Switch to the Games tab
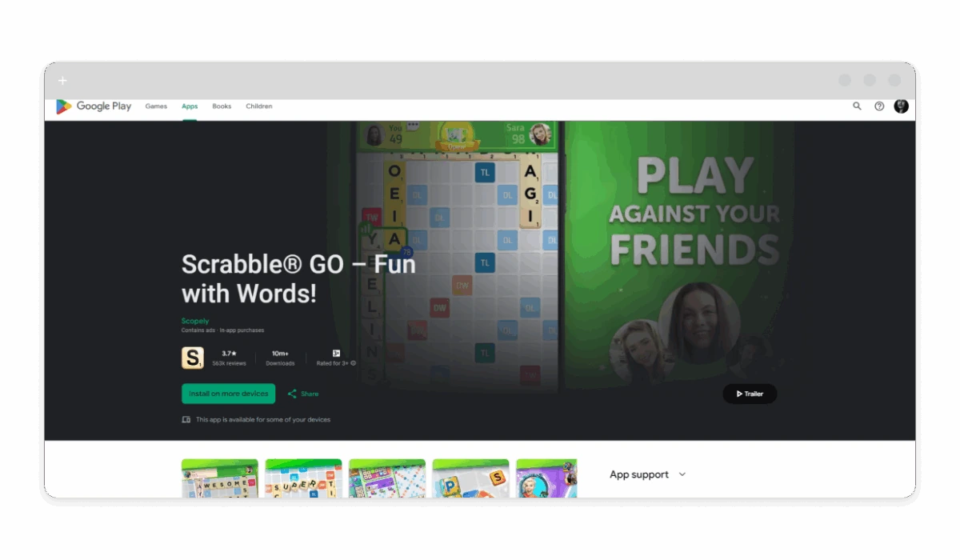 coord(156,106)
